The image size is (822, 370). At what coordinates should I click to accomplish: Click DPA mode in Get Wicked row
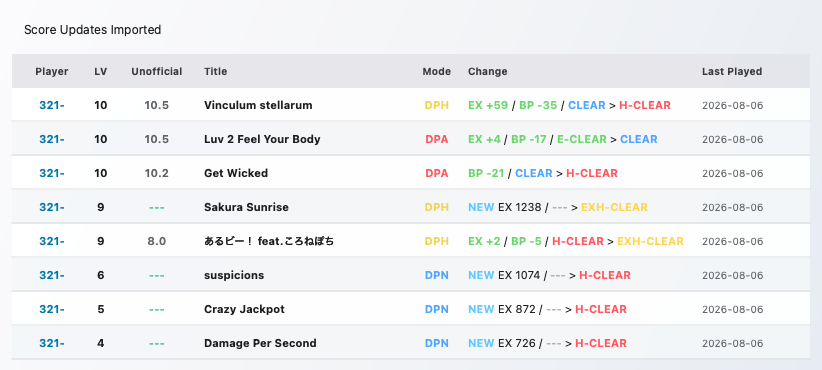(437, 173)
